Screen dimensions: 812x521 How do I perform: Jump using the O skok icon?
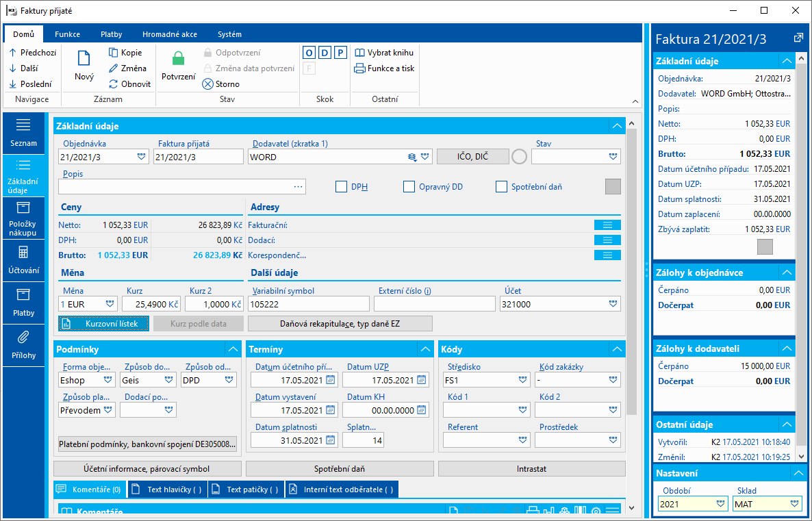coord(309,53)
